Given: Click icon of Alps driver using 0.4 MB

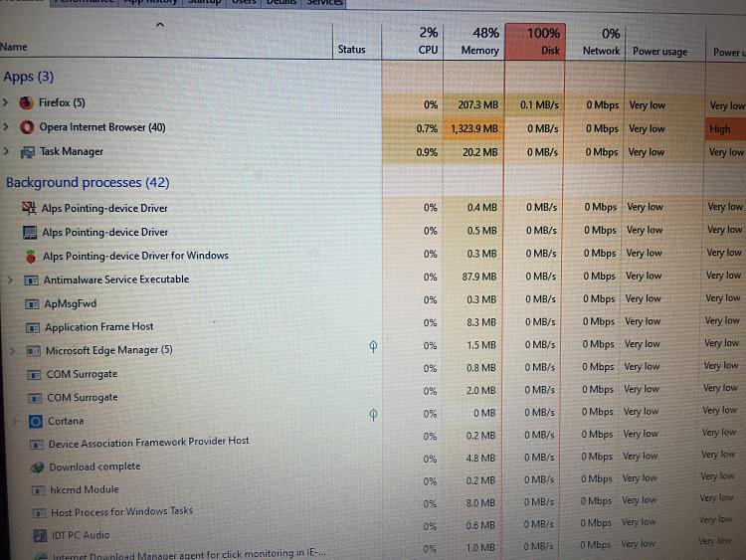Looking at the screenshot, I should (29, 208).
